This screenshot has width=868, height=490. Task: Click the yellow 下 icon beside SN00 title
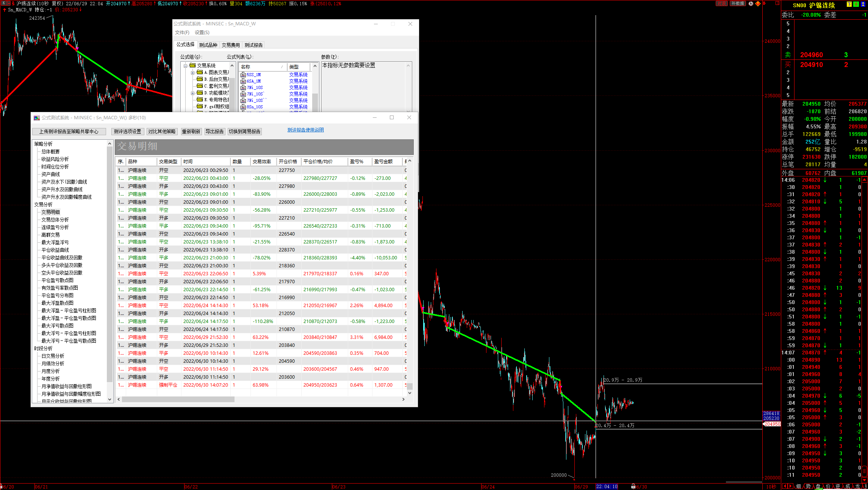pos(849,4)
